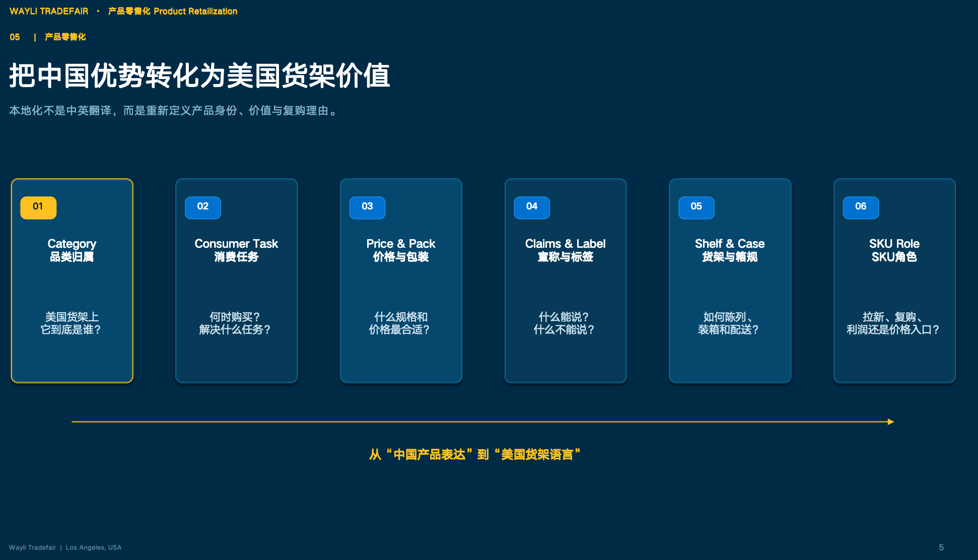Click the blue 06 badge
This screenshot has width=978, height=560.
coord(861,207)
